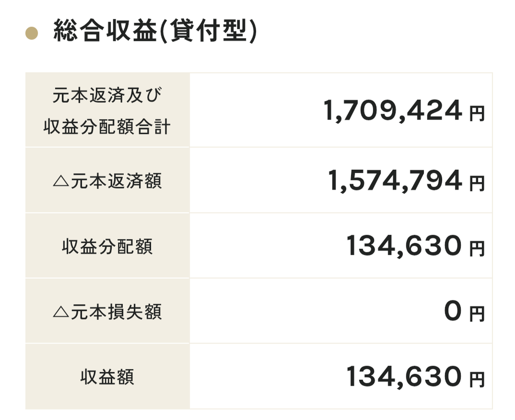515x420 pixels.
Task: Click the 収益分配額合計 second line of first label
Action: (x=107, y=127)
